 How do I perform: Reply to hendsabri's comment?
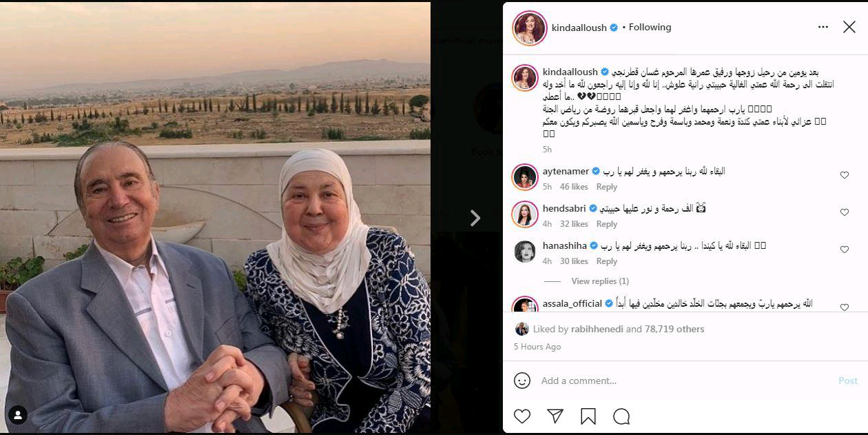[607, 224]
